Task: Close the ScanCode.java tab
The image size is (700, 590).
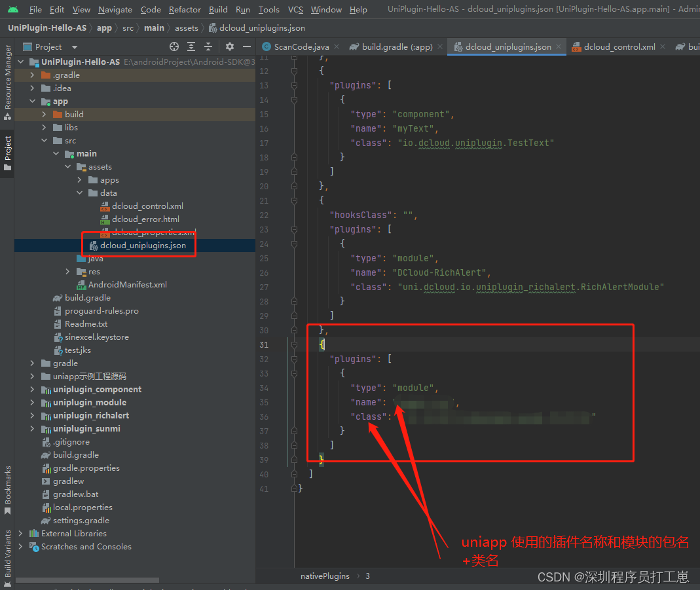Action: [x=337, y=47]
